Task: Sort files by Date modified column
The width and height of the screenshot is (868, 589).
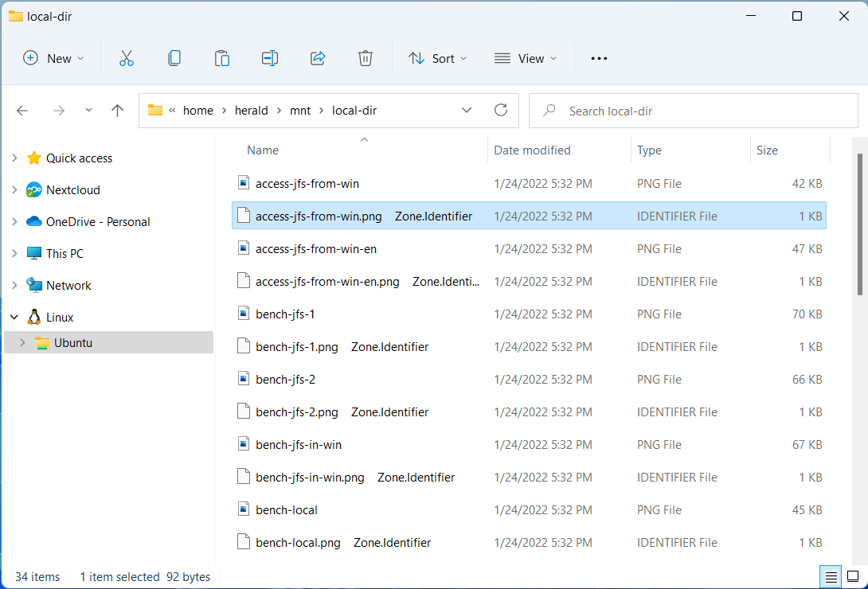Action: (x=532, y=150)
